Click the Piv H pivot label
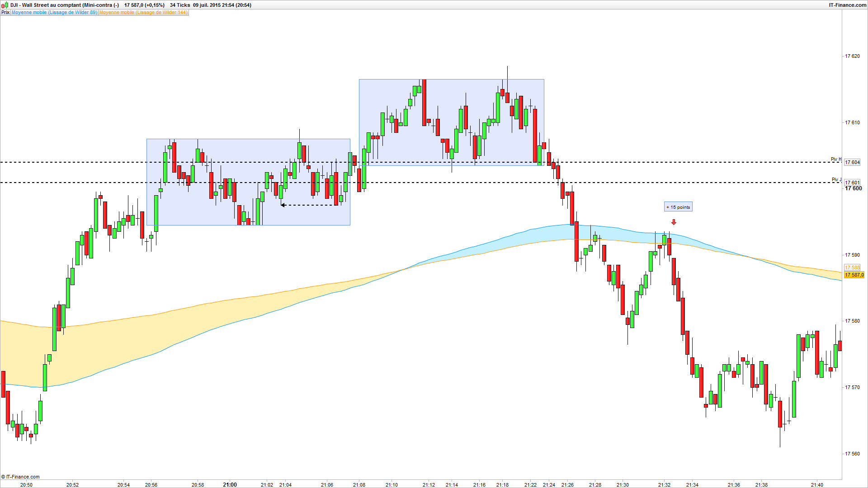The width and height of the screenshot is (868, 488). 836,159
